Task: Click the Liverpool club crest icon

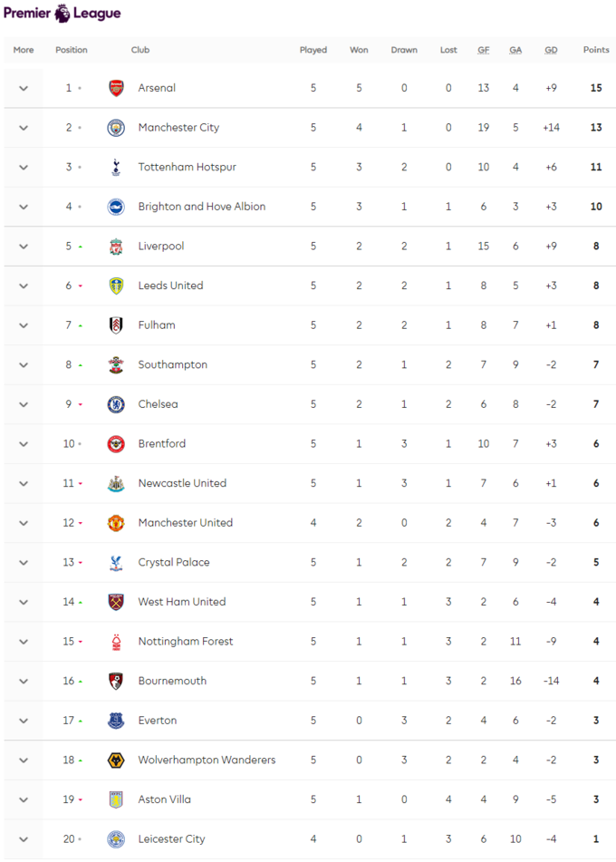Action: point(116,247)
